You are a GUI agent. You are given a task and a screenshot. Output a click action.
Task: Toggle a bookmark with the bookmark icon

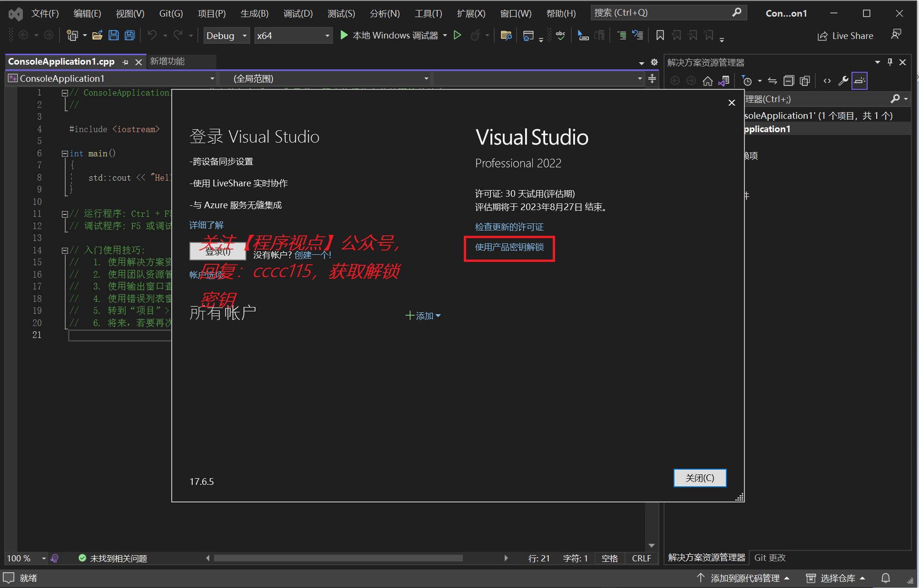click(x=660, y=35)
